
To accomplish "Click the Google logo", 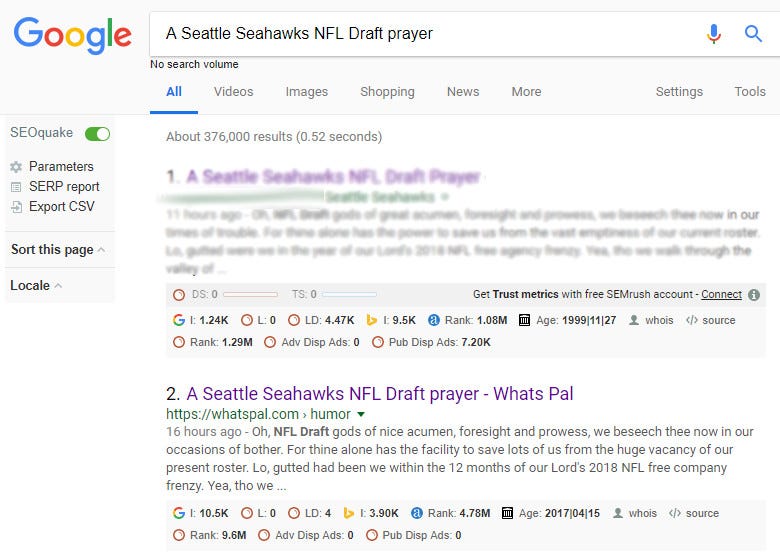I will pos(73,35).
